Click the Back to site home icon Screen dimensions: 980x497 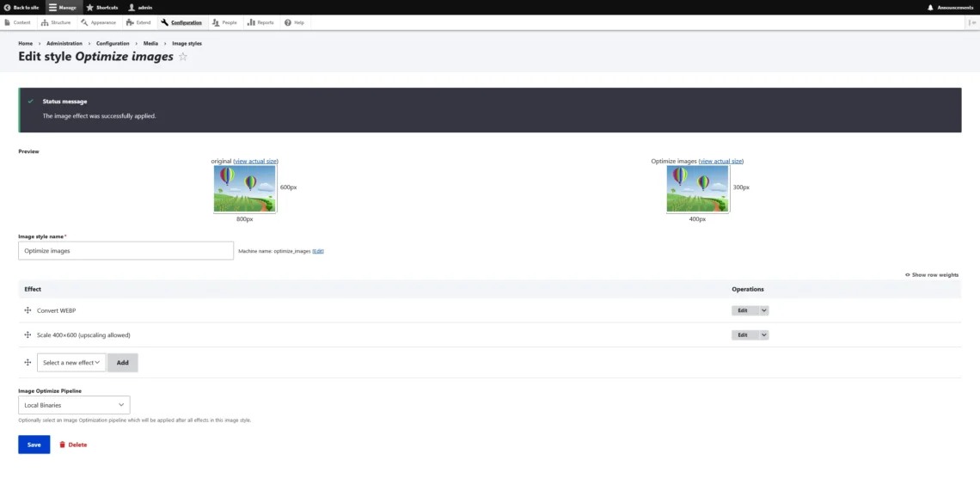pos(7,7)
